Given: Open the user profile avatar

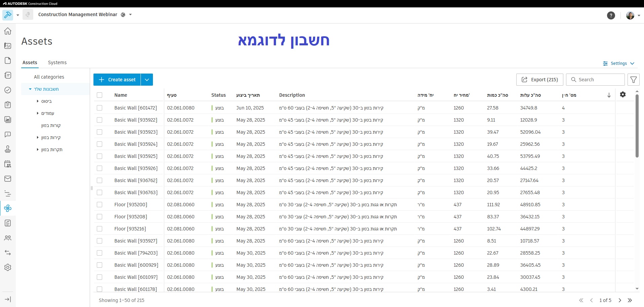Looking at the screenshot, I should click(630, 15).
